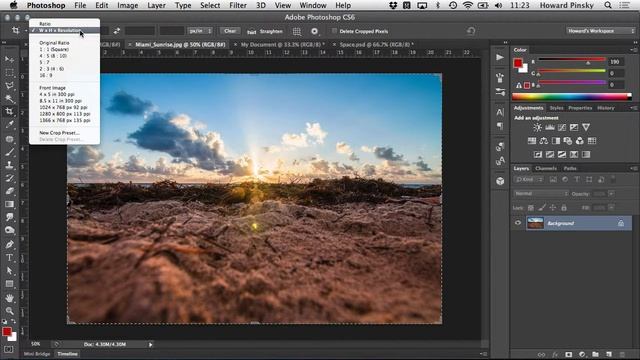640x360 pixels.
Task: Click the foreground red color swatch in Color panel
Action: pos(518,63)
